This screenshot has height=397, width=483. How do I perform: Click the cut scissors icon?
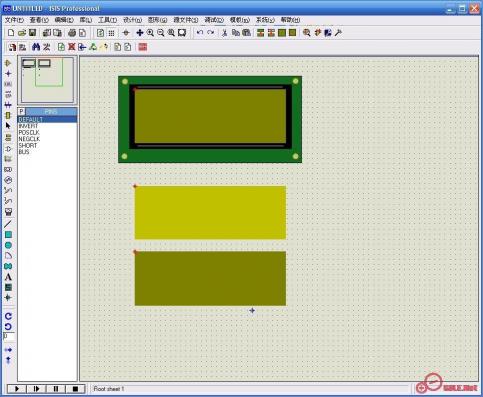[224, 33]
